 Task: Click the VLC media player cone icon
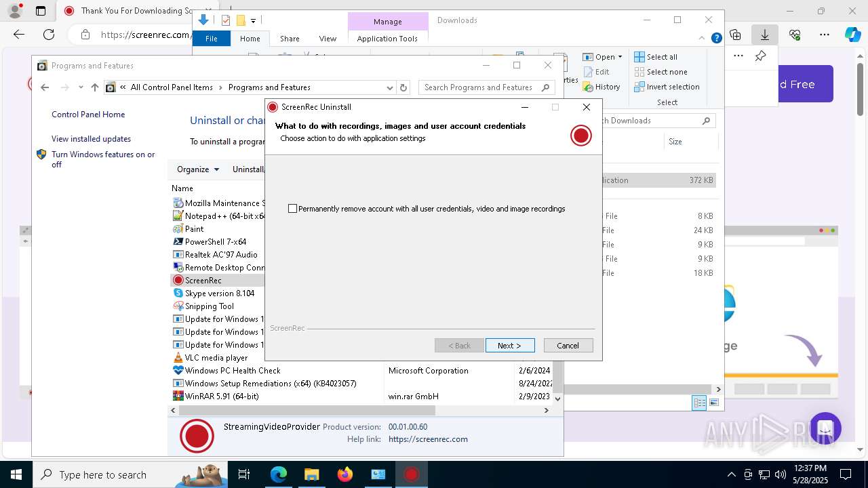(178, 358)
